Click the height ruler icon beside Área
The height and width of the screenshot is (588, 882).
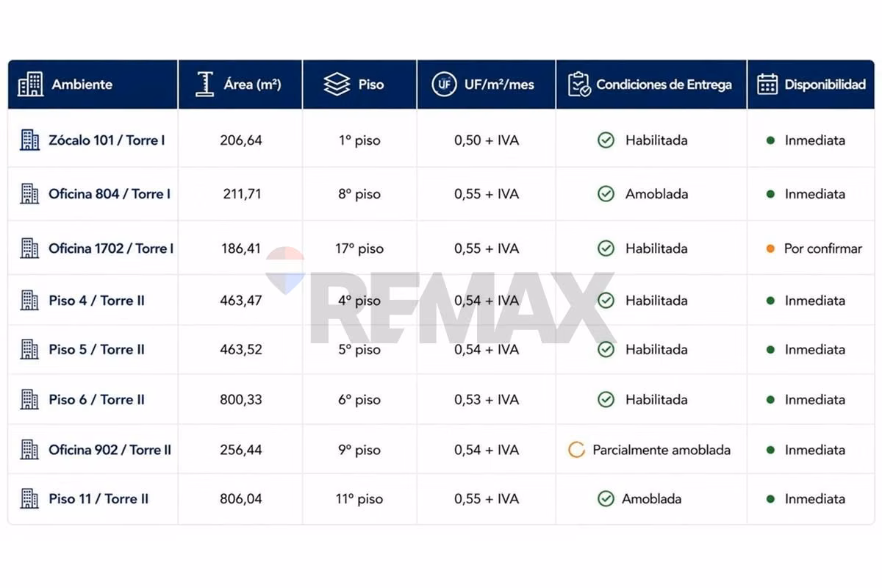(x=204, y=84)
